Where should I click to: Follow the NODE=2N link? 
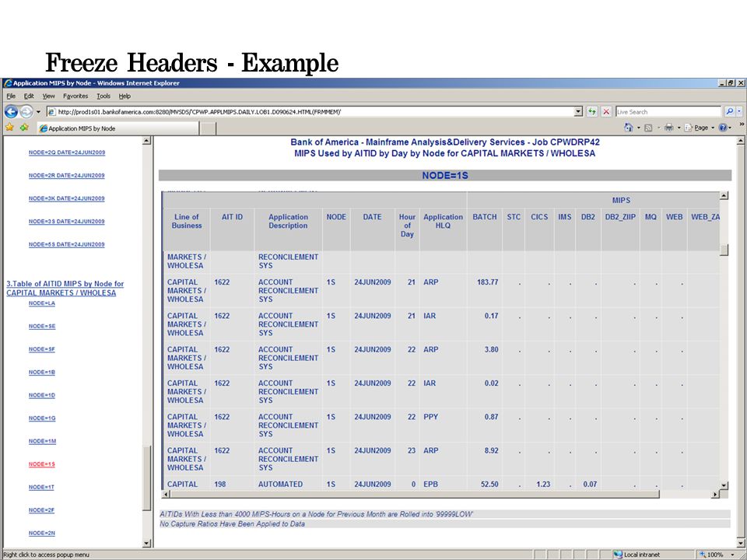(x=42, y=534)
